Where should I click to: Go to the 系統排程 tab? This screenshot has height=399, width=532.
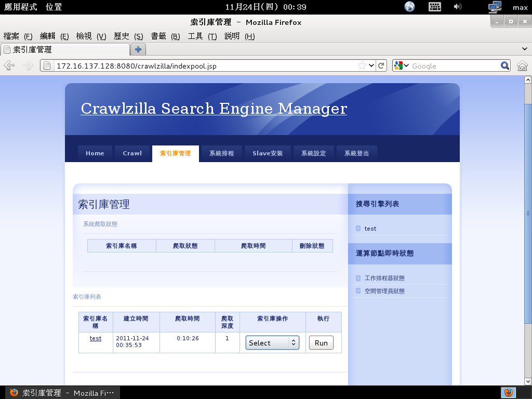click(221, 153)
